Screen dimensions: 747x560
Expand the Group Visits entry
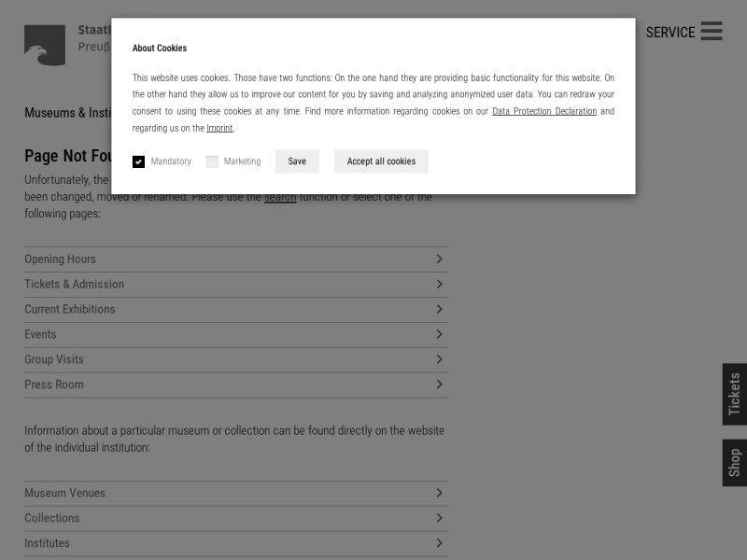click(x=236, y=359)
